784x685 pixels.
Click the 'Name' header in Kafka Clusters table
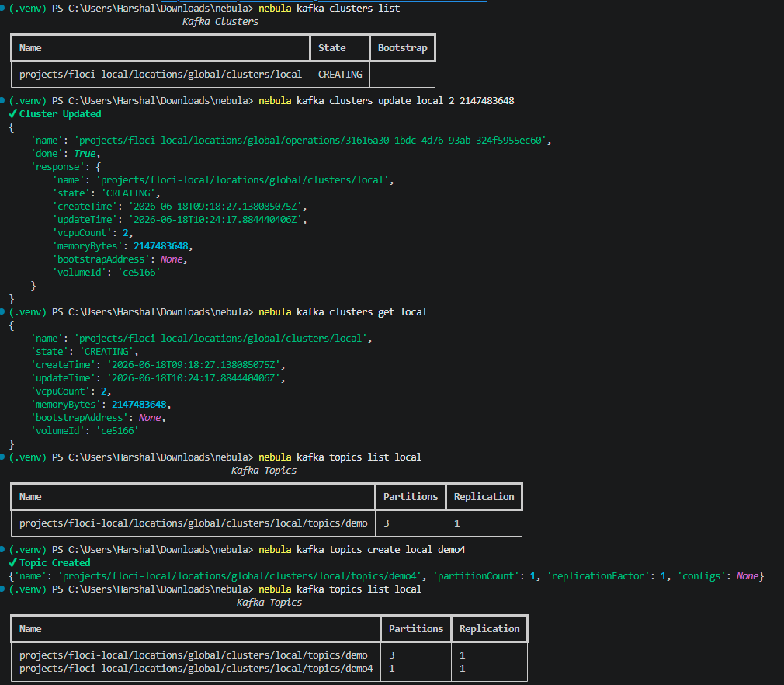(x=30, y=48)
